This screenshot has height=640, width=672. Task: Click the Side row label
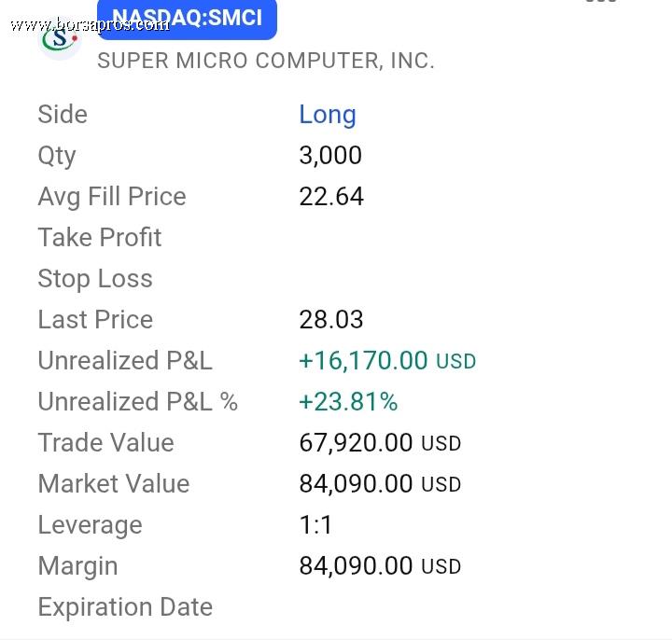(x=63, y=115)
